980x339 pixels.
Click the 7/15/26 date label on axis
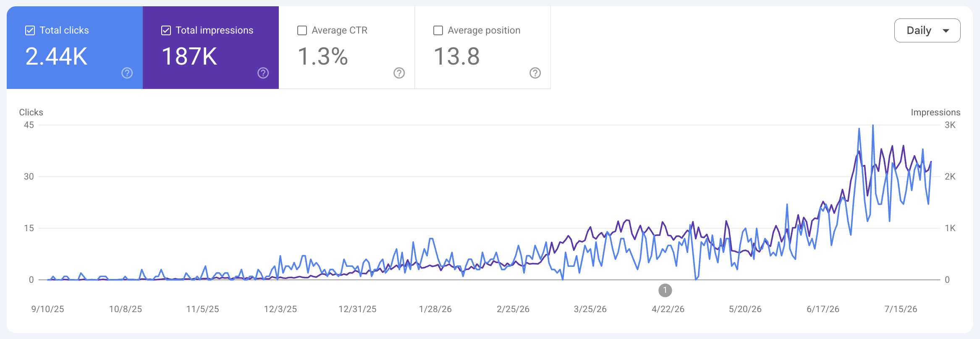point(901,309)
